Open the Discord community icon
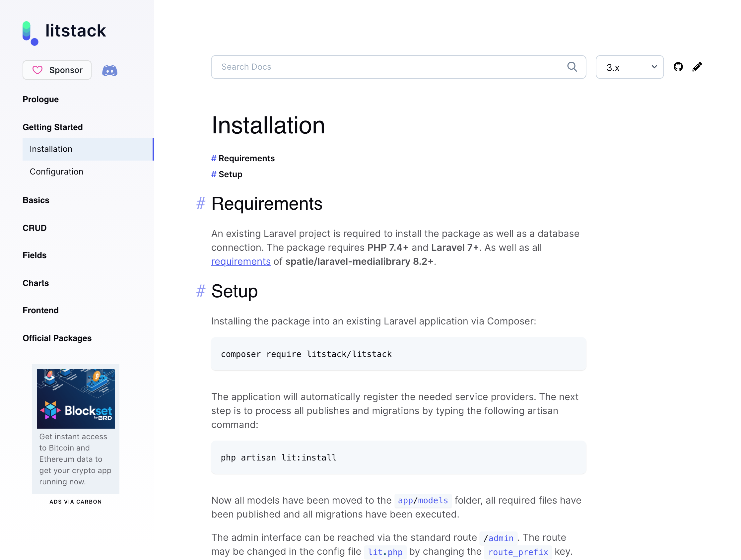 click(109, 70)
